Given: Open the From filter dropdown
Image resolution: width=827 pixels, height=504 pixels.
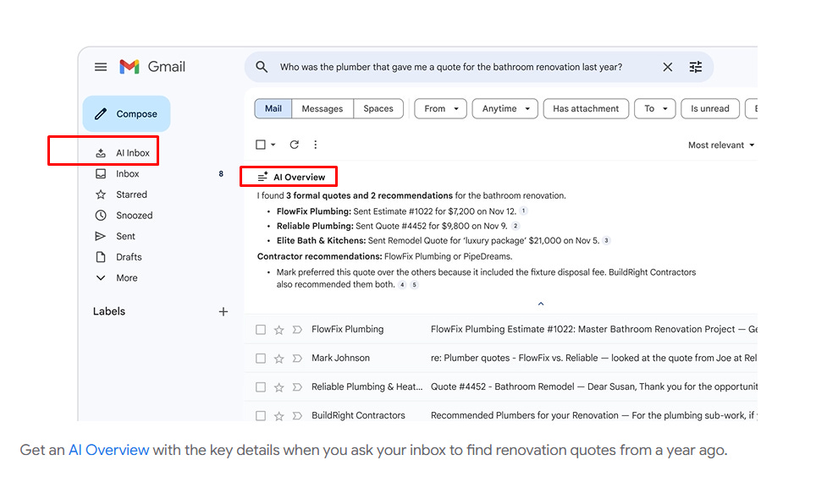Looking at the screenshot, I should tap(440, 108).
